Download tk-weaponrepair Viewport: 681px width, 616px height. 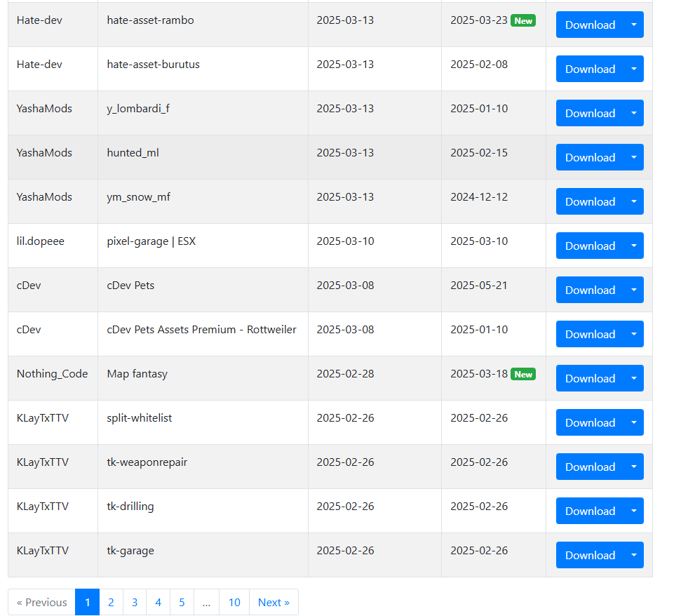tap(590, 467)
